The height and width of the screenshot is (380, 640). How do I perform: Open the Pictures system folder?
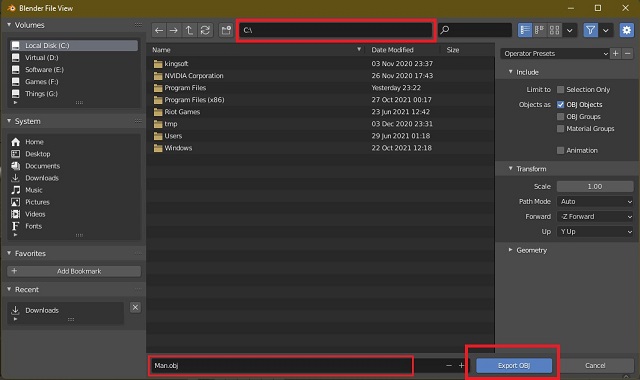tap(73, 202)
